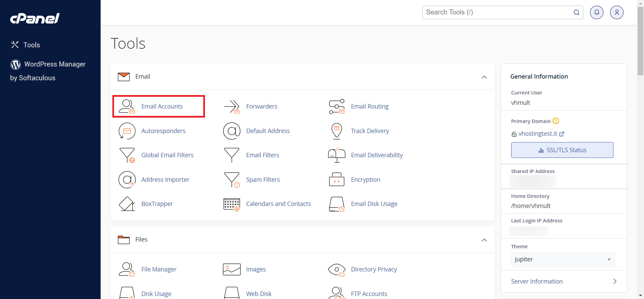The height and width of the screenshot is (299, 644).
Task: Click the search magnifier icon
Action: (577, 12)
